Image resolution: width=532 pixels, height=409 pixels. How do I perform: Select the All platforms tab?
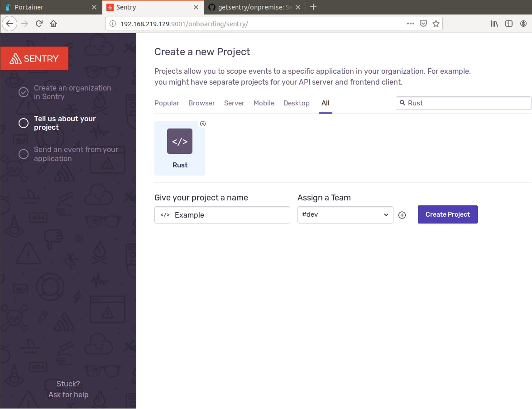326,103
